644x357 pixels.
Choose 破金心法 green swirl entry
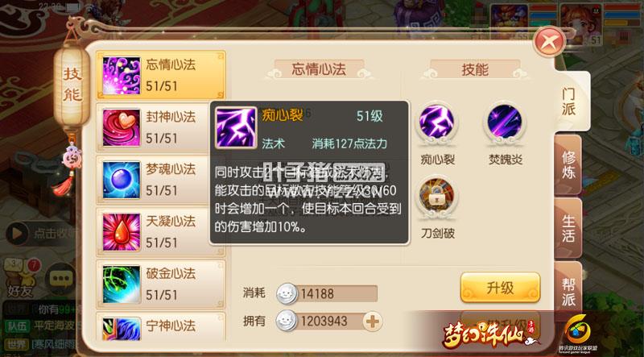[161, 284]
